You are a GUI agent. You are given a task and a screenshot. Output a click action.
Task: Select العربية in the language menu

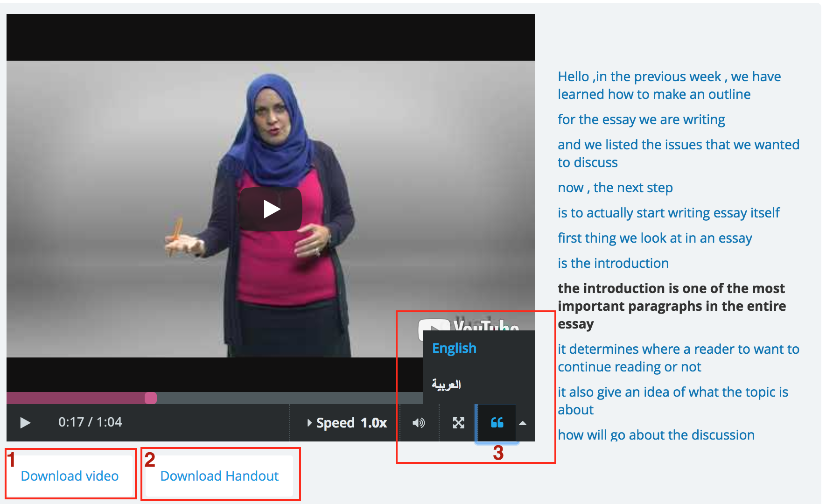point(446,384)
